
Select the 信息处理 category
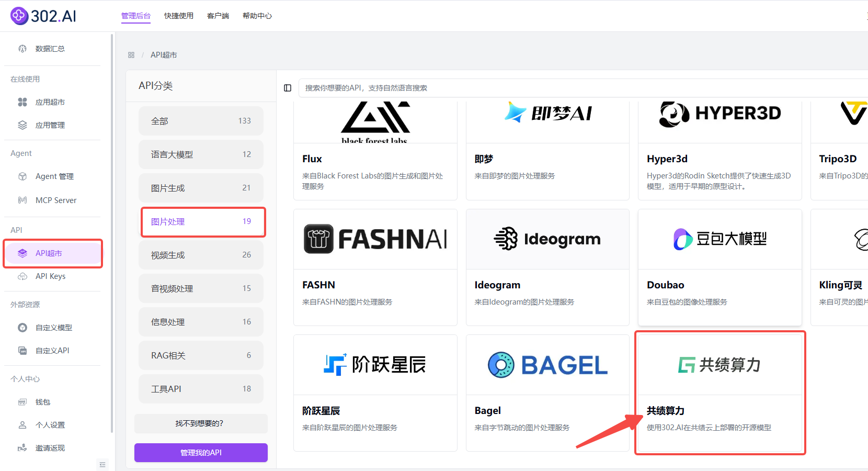(x=201, y=322)
